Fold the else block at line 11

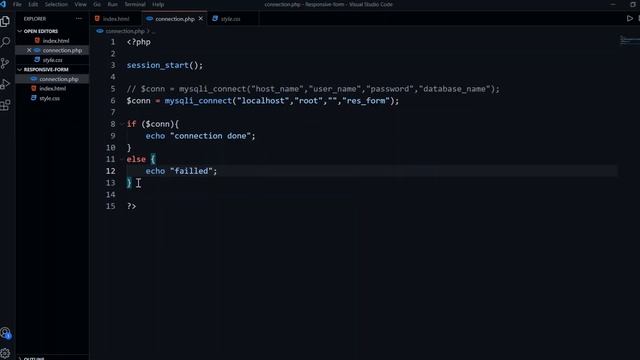pyautogui.click(x=122, y=159)
